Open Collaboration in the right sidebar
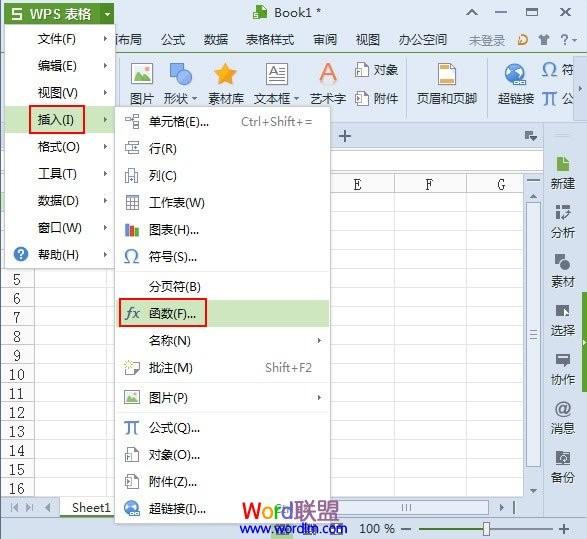Viewport: 587px width, 539px height. pyautogui.click(x=563, y=368)
